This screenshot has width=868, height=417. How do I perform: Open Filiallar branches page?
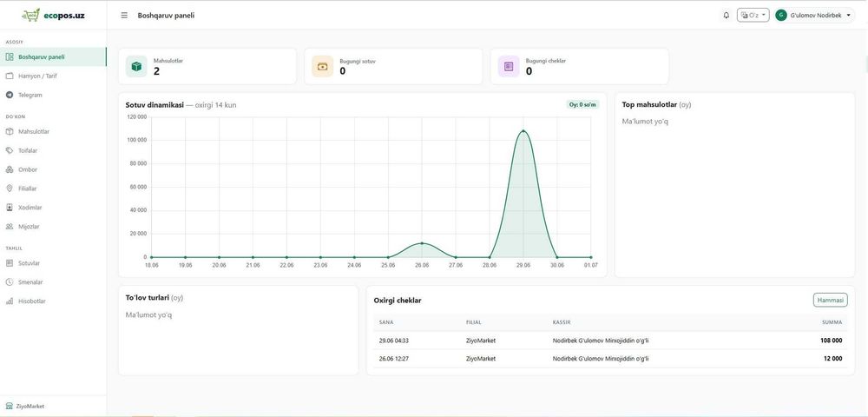(x=53, y=189)
